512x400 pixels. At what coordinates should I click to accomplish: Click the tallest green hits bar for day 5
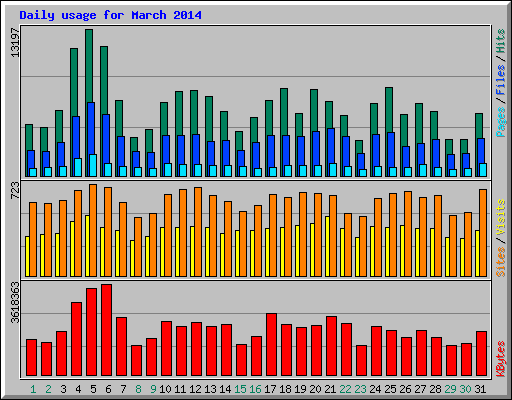click(89, 65)
